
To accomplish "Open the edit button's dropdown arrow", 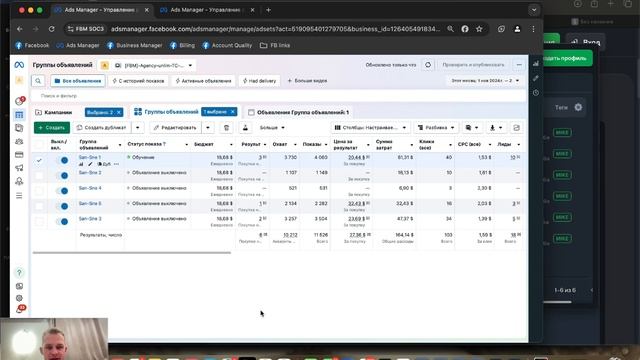I will tap(208, 128).
